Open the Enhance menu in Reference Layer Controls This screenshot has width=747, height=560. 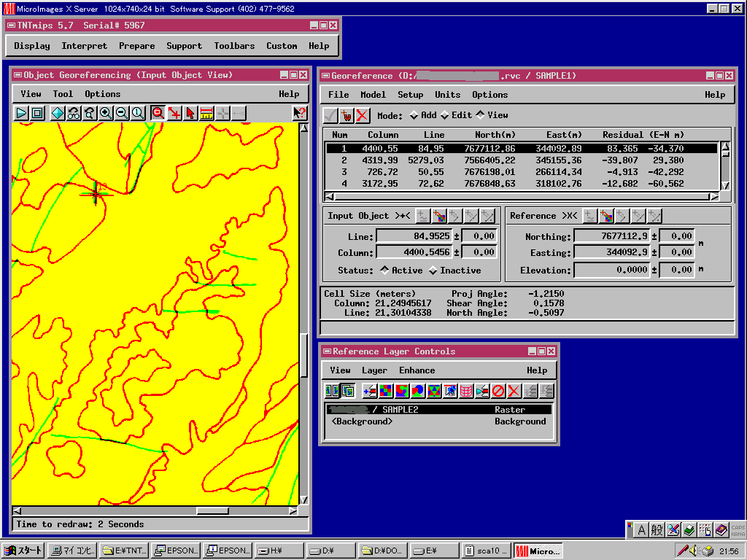tap(417, 370)
